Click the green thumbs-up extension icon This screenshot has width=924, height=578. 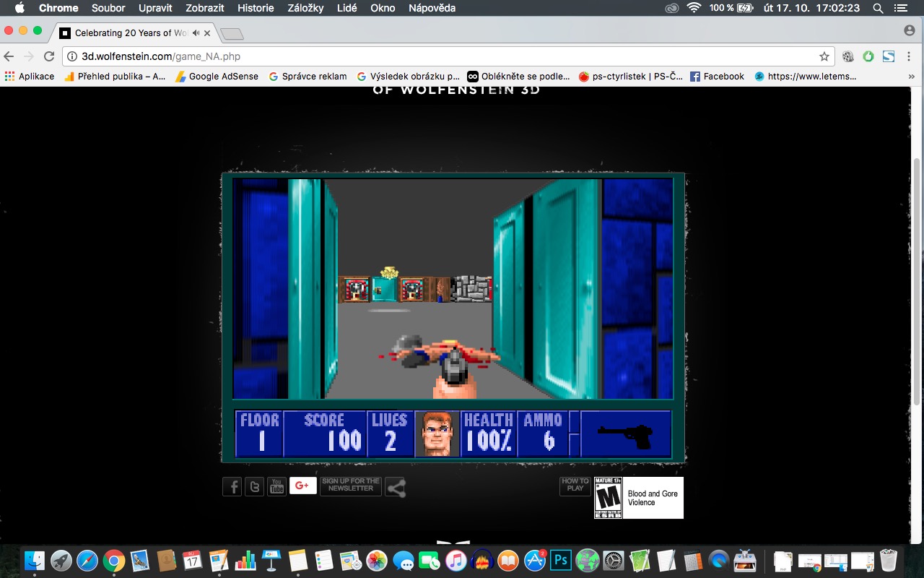click(x=868, y=56)
